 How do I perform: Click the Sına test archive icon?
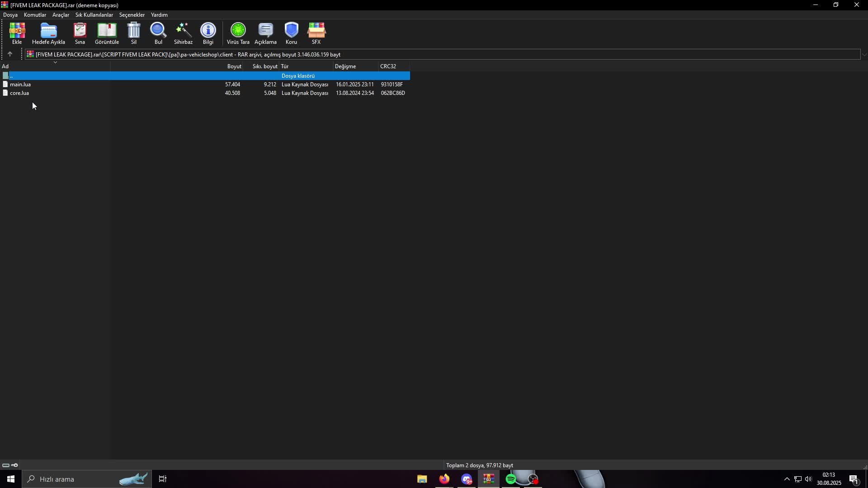[x=80, y=30]
